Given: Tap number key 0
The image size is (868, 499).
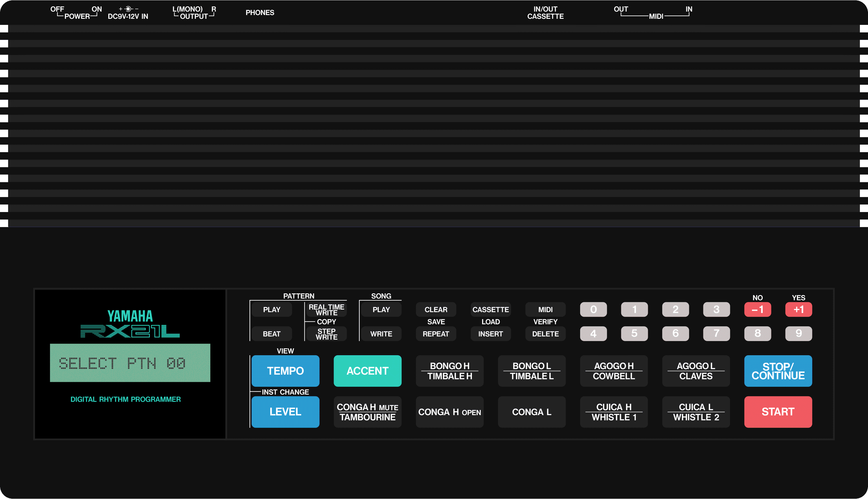Looking at the screenshot, I should coord(593,310).
